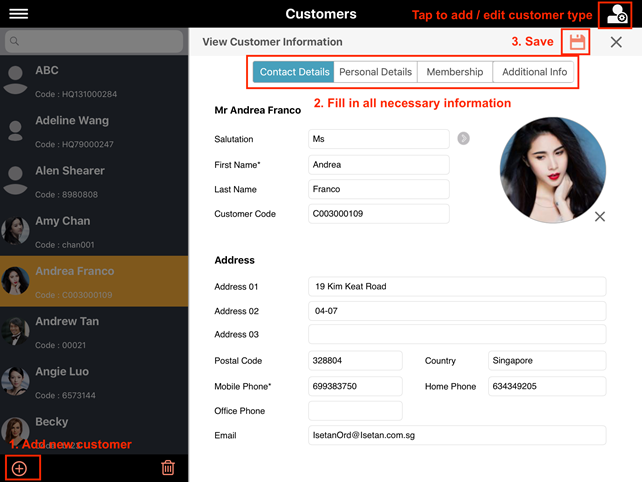Remove the customer profile photo
Viewport: 642px width, 482px height.
coord(599,217)
